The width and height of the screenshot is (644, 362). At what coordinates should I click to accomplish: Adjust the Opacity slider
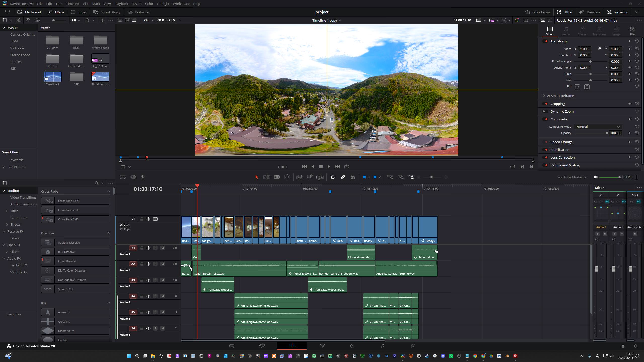pos(590,133)
